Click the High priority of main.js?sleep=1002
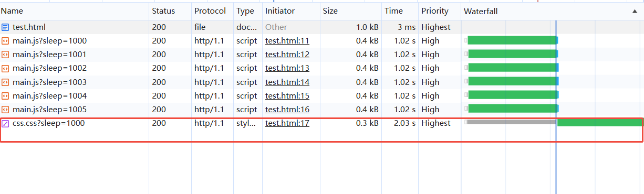 pyautogui.click(x=430, y=68)
